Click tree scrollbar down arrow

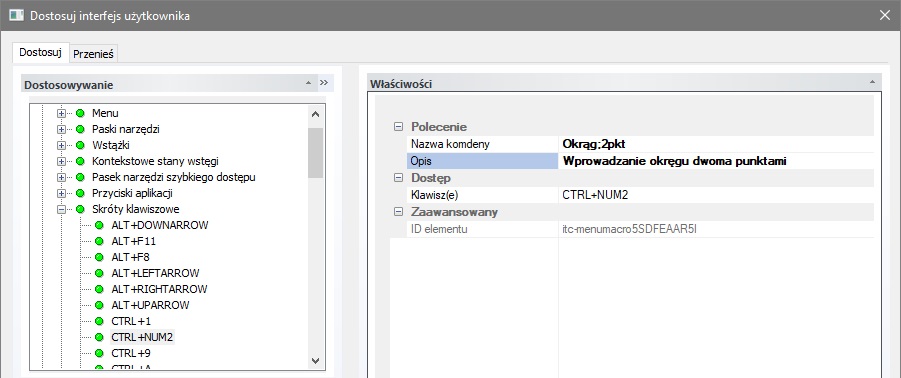click(x=315, y=360)
